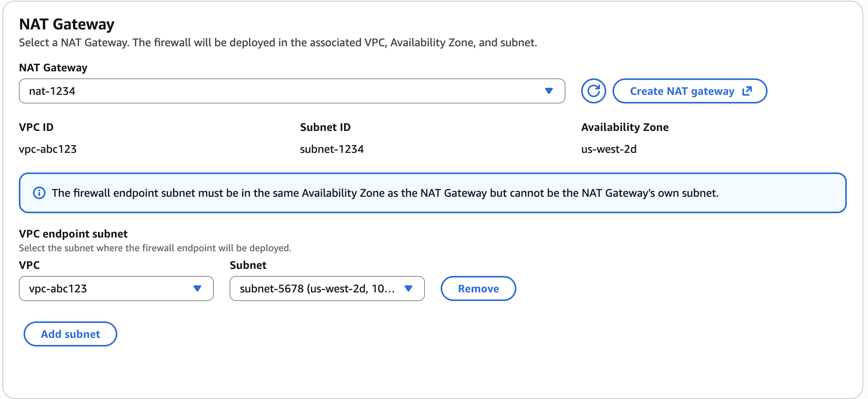Open the NAT Gateway dropdown showing nat-1234
868x399 pixels.
point(292,91)
